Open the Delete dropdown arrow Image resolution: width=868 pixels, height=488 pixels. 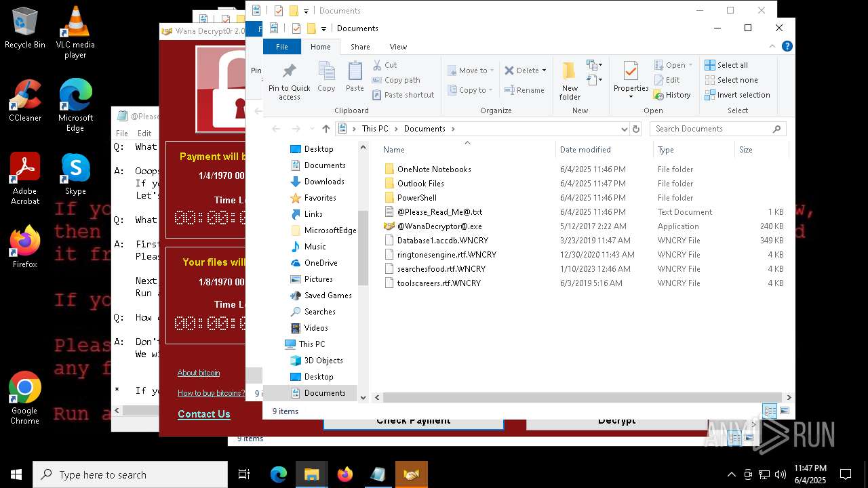[x=544, y=70]
